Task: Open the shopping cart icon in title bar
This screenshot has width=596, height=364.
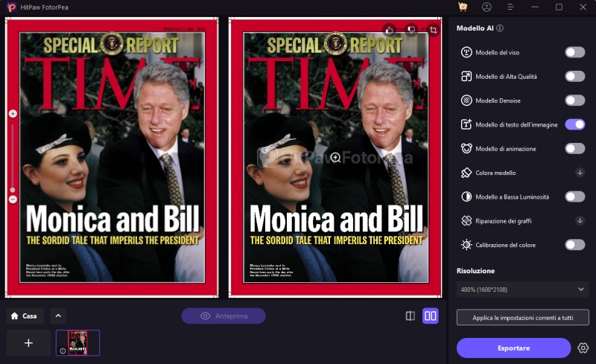Action: pyautogui.click(x=463, y=7)
